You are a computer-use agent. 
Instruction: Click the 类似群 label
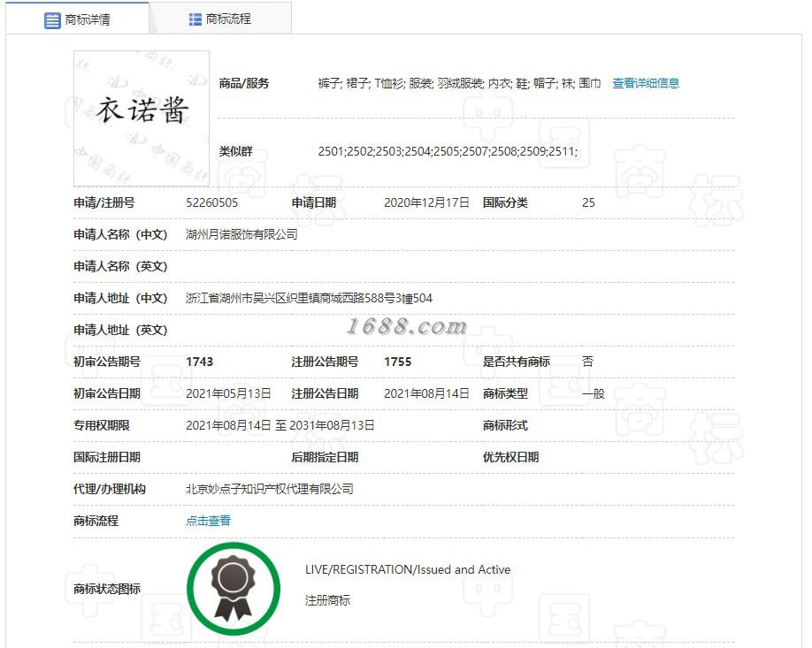[235, 152]
